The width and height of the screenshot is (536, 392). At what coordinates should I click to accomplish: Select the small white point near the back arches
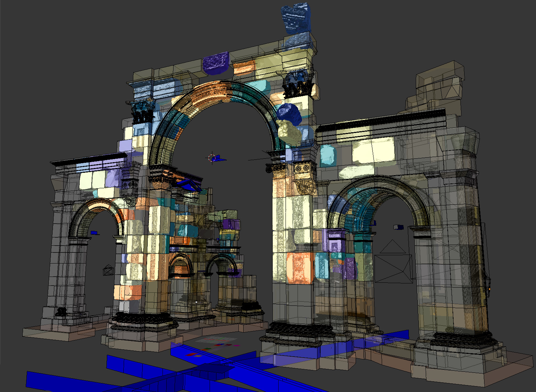coord(196,302)
